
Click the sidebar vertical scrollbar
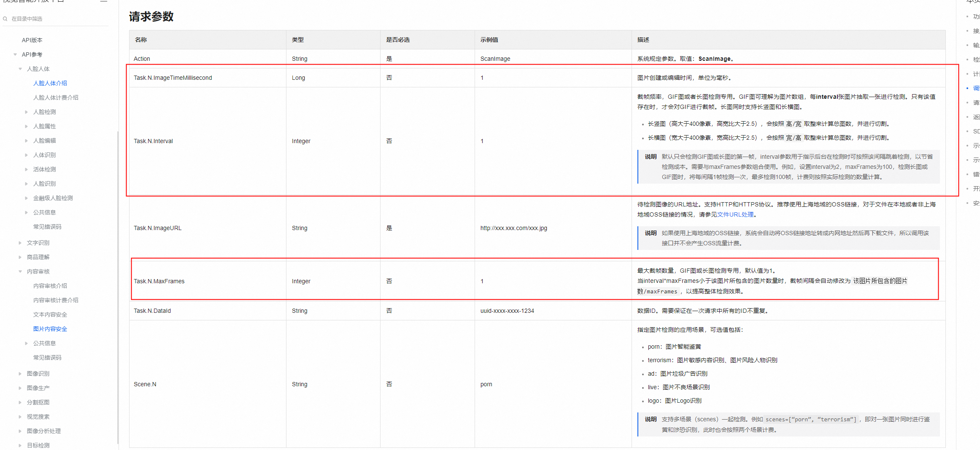118,287
